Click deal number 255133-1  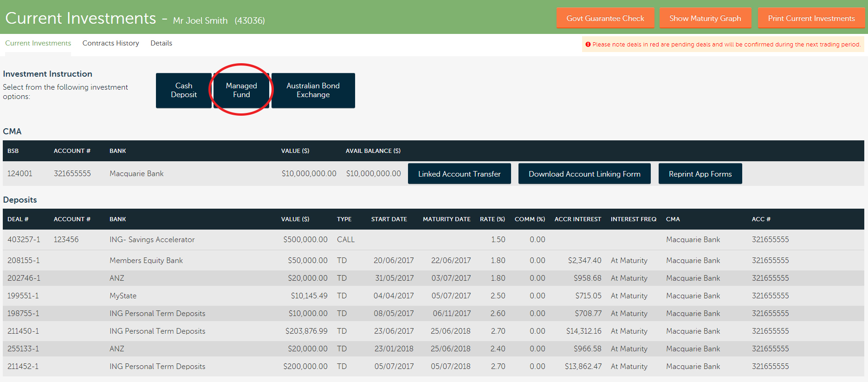pos(23,349)
